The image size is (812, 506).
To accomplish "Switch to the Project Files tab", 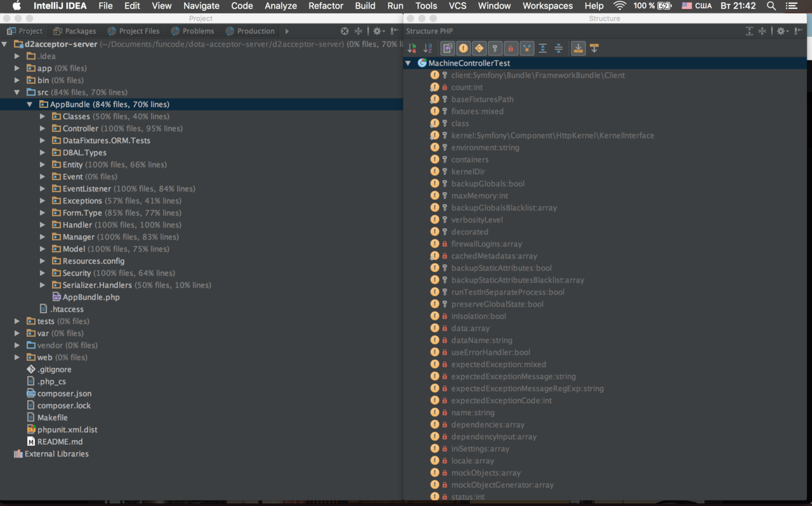I will coord(133,31).
